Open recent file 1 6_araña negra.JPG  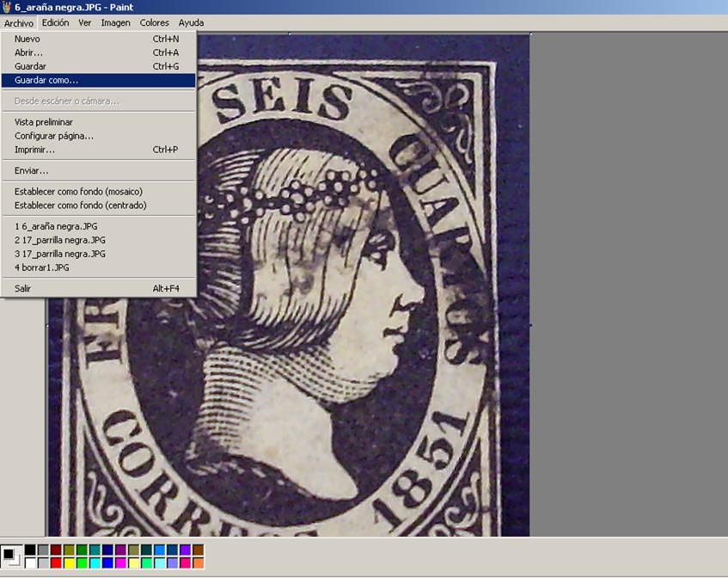click(99, 226)
